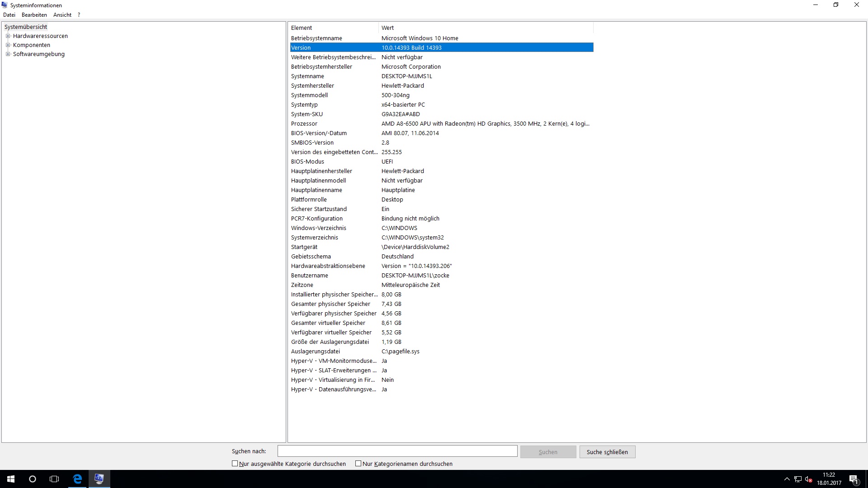Expand the Komponenten tree node
Screen dimensions: 868x488
tap(8, 45)
